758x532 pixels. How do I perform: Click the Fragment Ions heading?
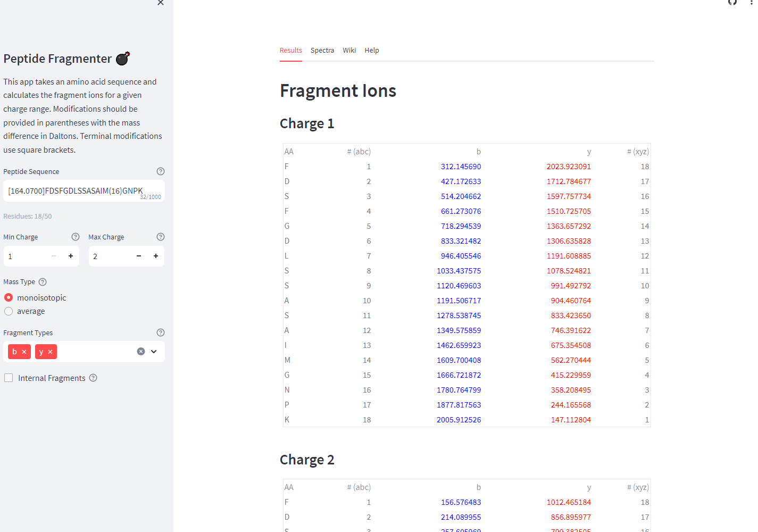click(x=338, y=90)
